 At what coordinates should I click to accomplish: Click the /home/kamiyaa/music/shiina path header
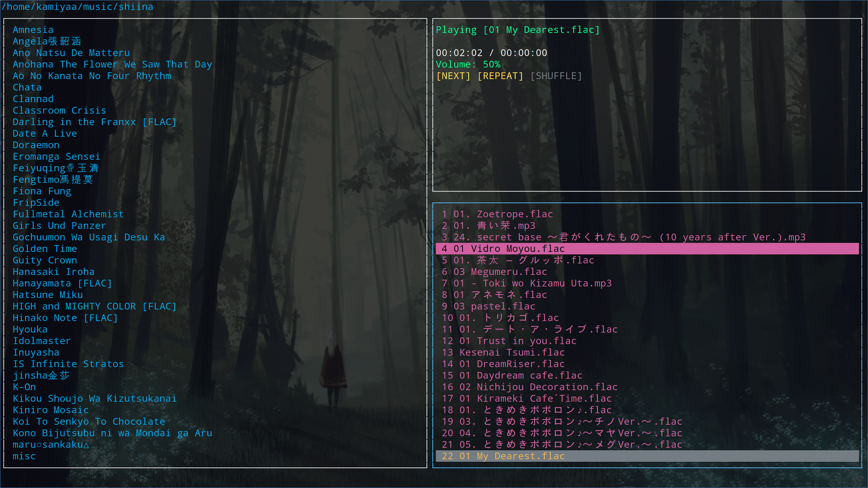tap(78, 7)
